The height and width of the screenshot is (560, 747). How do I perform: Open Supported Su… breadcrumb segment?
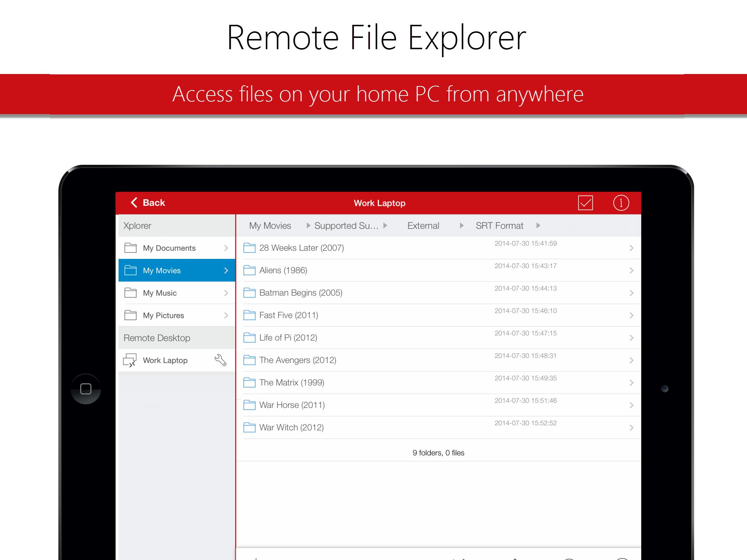click(x=346, y=226)
